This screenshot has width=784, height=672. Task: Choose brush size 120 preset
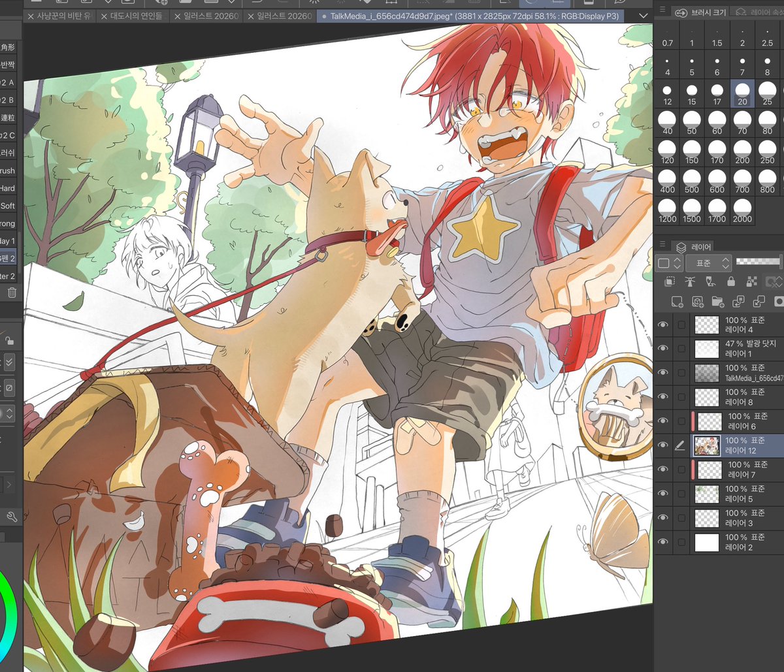click(x=667, y=153)
